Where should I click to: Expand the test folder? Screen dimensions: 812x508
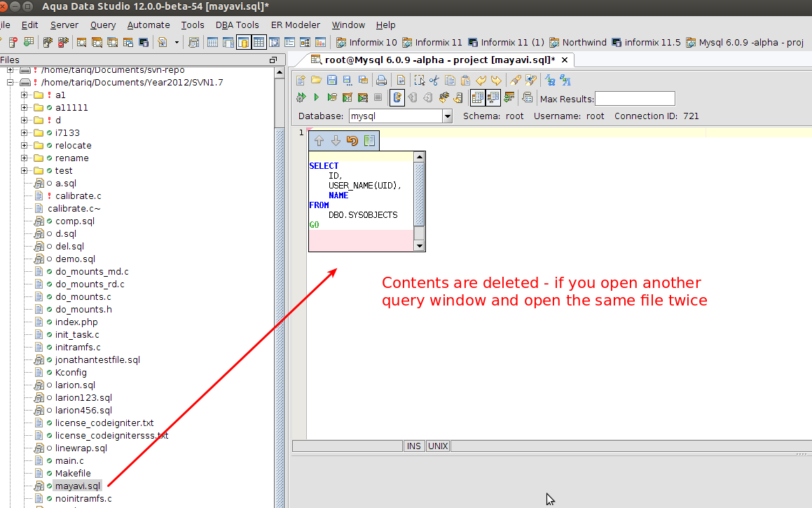click(x=24, y=170)
